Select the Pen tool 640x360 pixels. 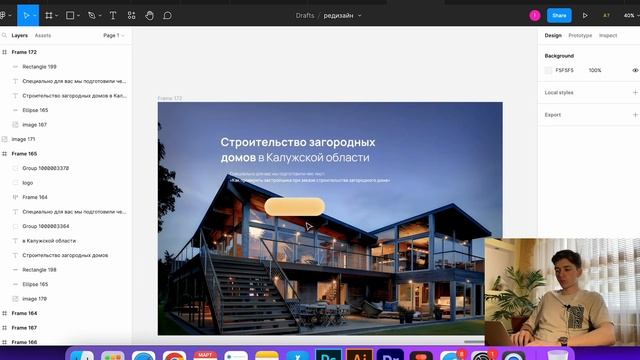(x=91, y=16)
